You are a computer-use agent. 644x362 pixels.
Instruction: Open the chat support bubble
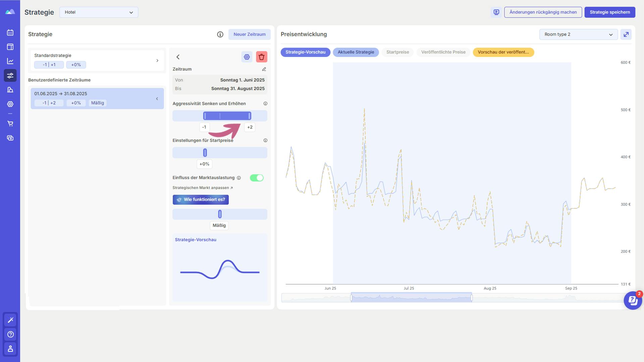coord(633,300)
